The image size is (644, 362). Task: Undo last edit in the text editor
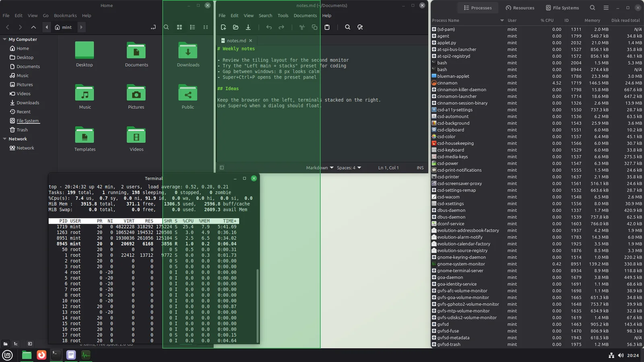[x=269, y=27]
